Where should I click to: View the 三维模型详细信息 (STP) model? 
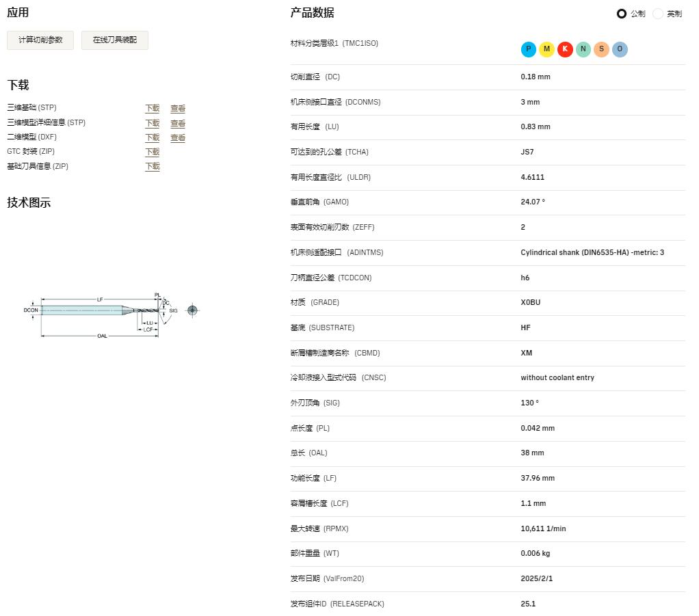pos(178,123)
